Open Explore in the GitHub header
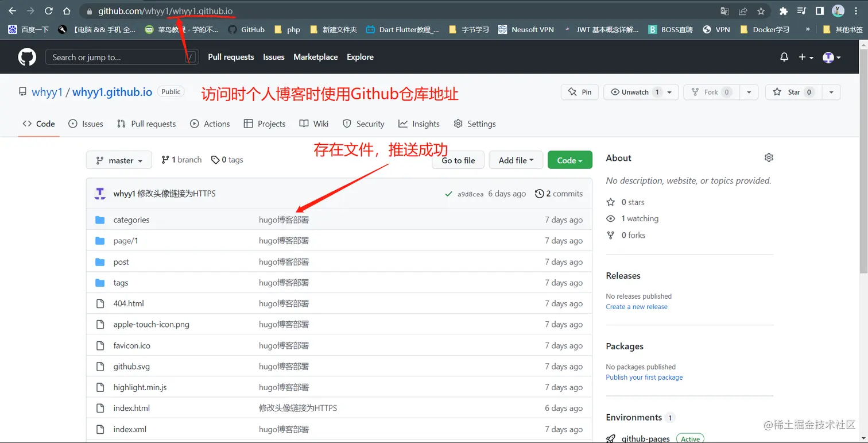The image size is (868, 443). pyautogui.click(x=361, y=57)
